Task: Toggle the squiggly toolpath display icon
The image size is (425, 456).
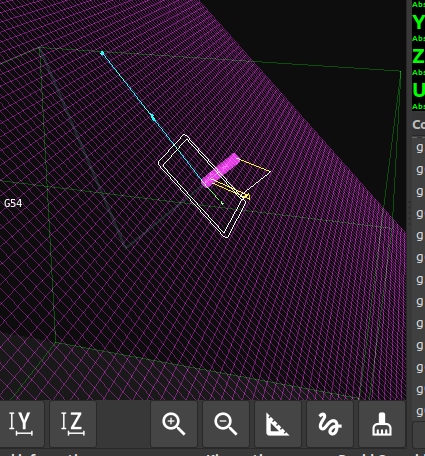Action: click(x=330, y=424)
